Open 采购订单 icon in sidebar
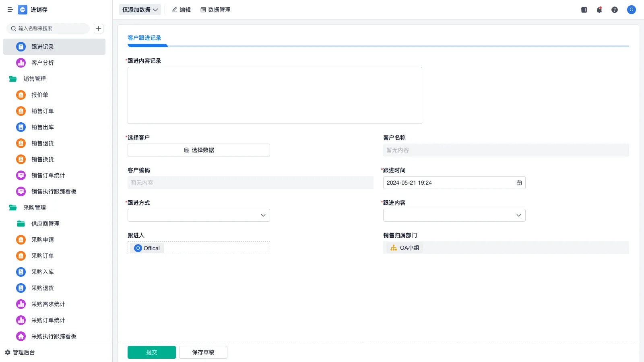644x362 pixels. pyautogui.click(x=21, y=256)
